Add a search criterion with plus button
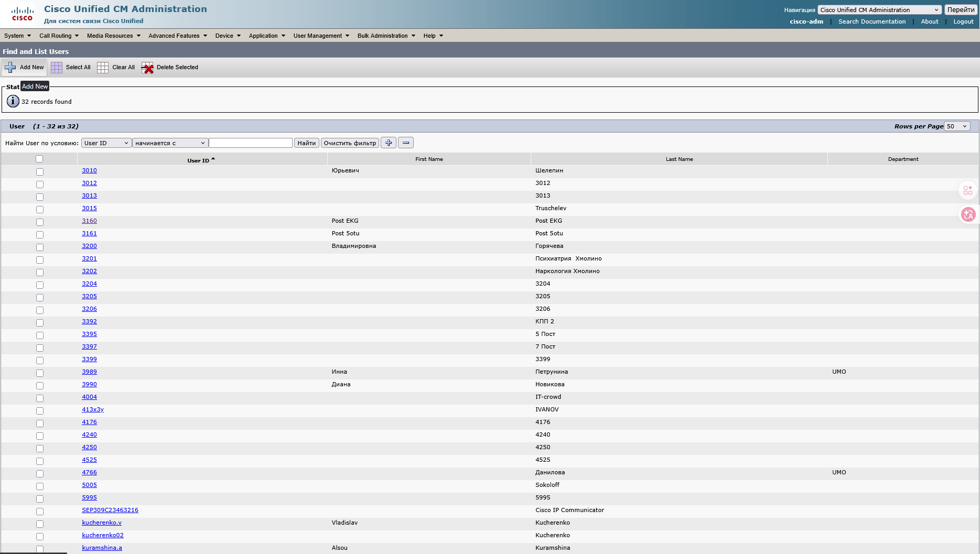 click(389, 143)
